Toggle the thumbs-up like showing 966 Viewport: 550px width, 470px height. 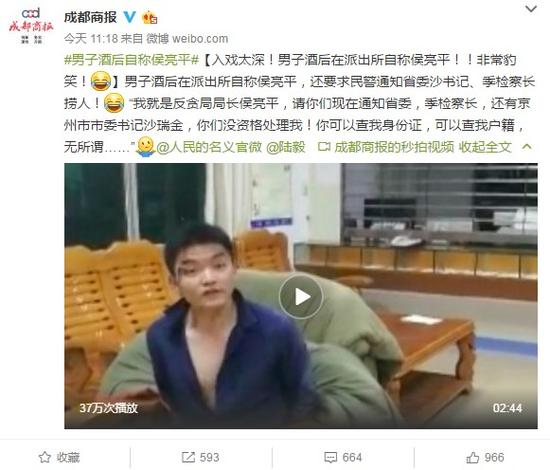point(485,457)
